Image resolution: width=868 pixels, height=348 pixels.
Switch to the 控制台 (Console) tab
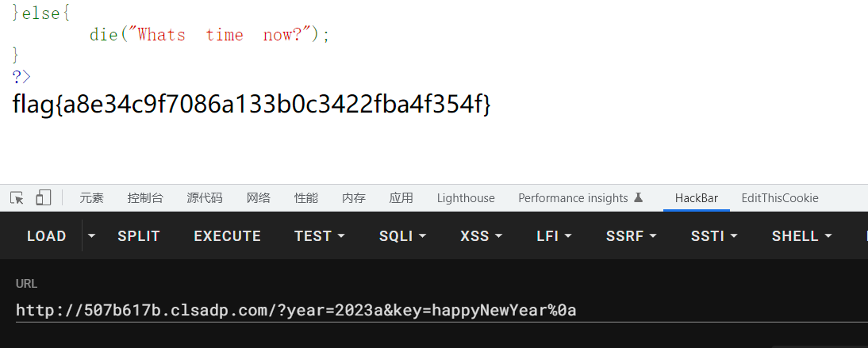[x=145, y=198]
